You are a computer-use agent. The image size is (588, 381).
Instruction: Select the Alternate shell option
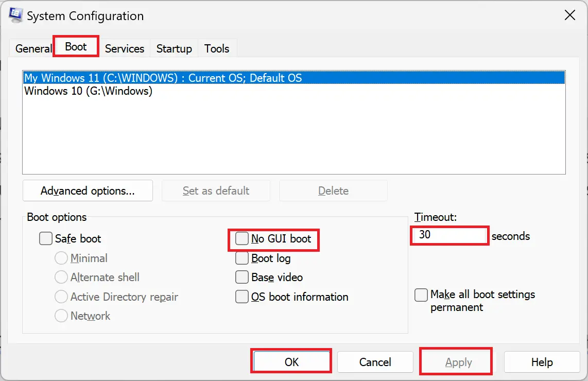click(61, 277)
